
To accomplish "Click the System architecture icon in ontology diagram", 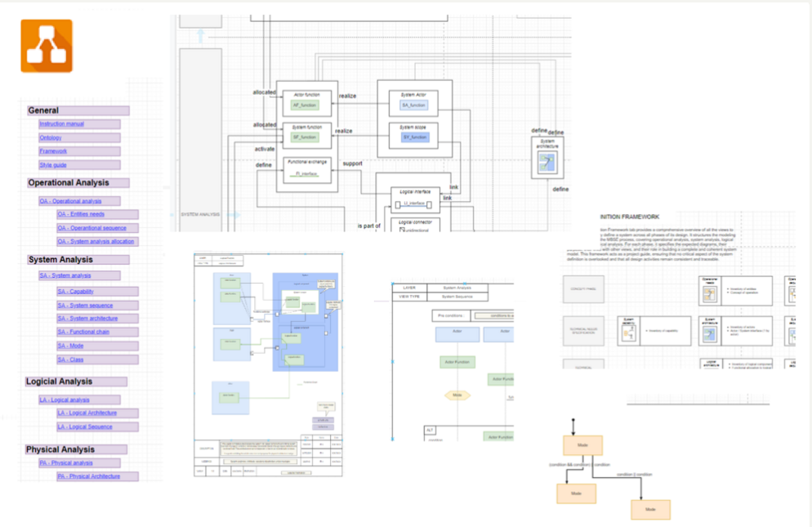I will click(547, 163).
